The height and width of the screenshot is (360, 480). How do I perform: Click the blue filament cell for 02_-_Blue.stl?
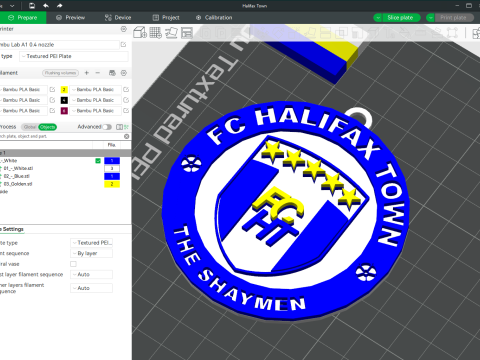112,176
